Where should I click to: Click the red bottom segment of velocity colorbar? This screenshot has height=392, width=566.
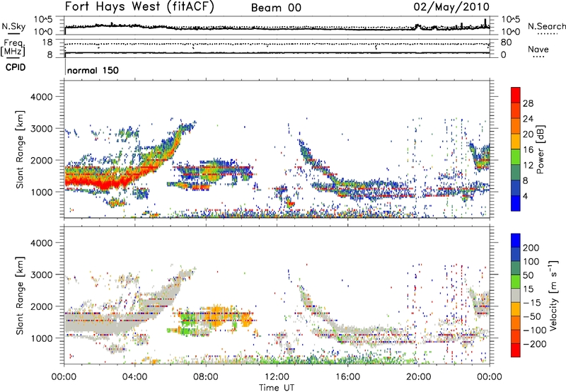(516, 350)
